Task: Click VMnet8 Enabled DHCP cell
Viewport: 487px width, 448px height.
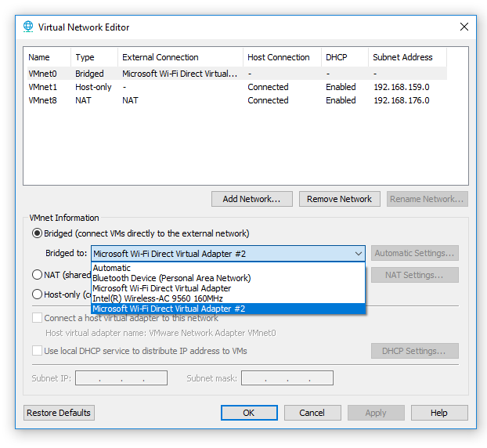Action: click(x=341, y=100)
